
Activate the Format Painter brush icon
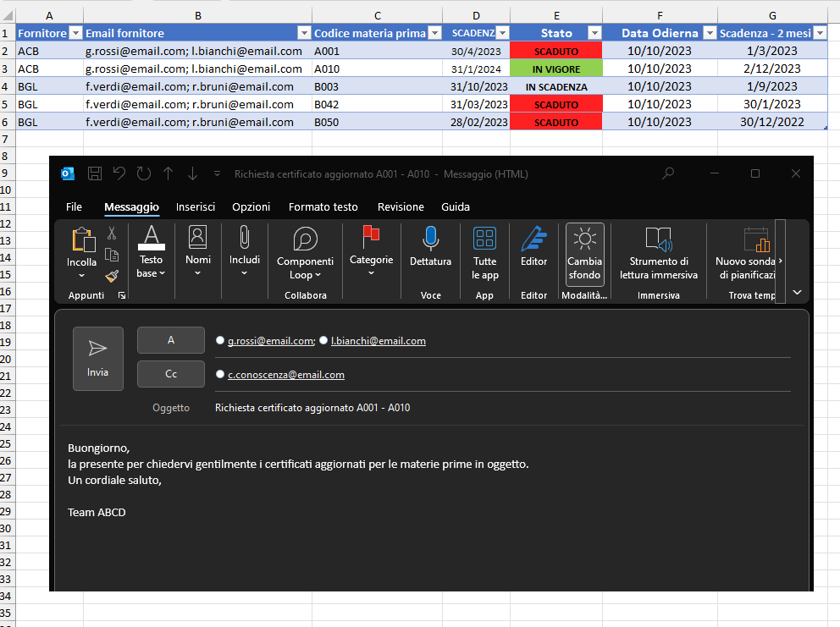point(112,276)
